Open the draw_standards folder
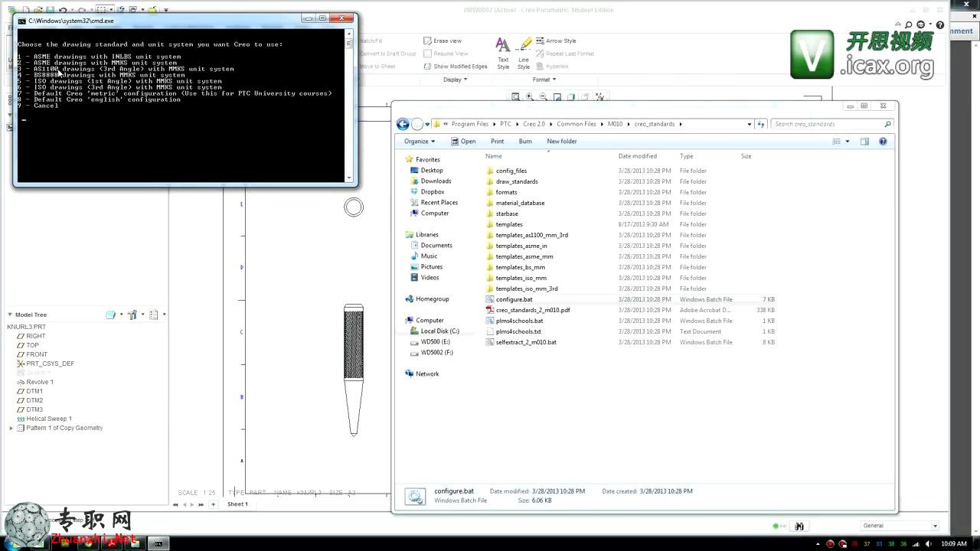980x551 pixels. coord(517,181)
